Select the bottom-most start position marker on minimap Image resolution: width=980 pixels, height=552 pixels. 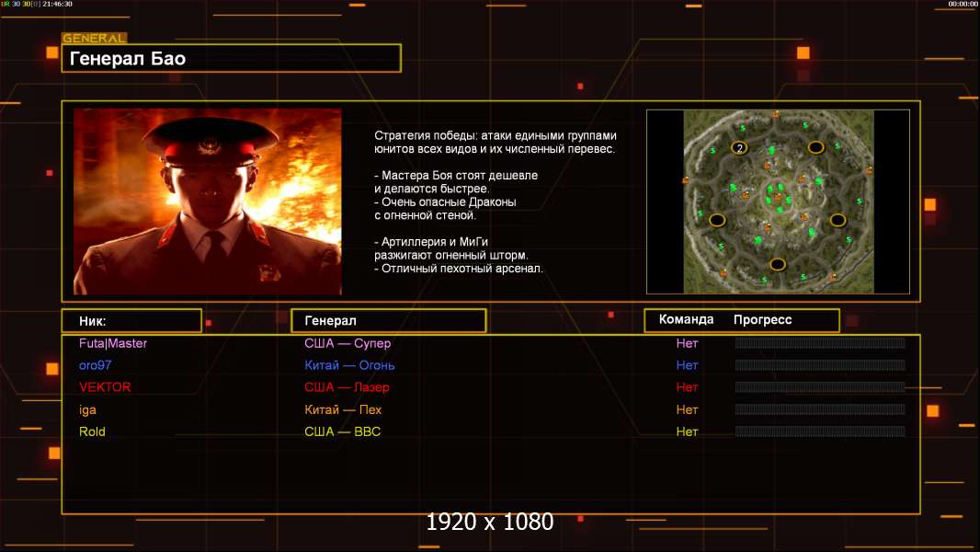click(778, 264)
